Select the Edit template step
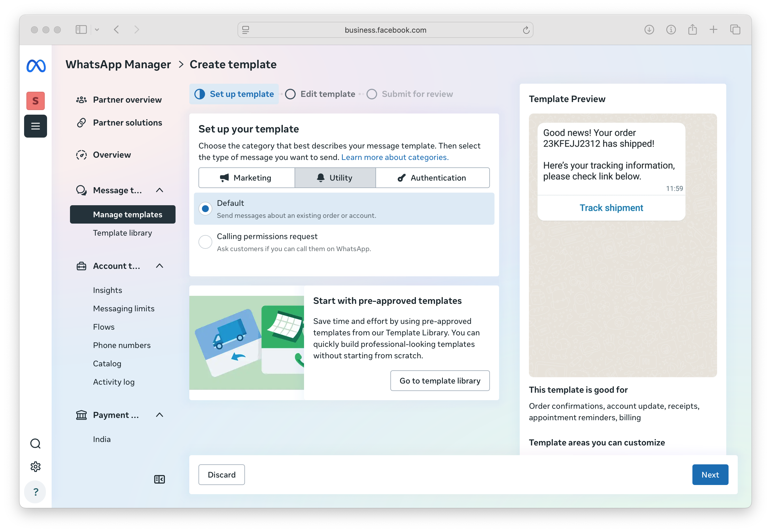Viewport: 771px width, 532px height. [x=320, y=94]
